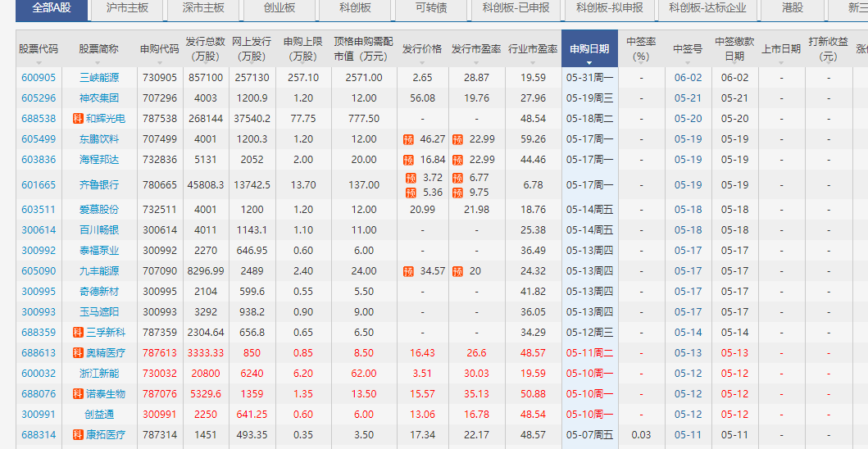Click 申购日期 cell 05-31周一
Screen dimensions: 868x449
click(589, 78)
